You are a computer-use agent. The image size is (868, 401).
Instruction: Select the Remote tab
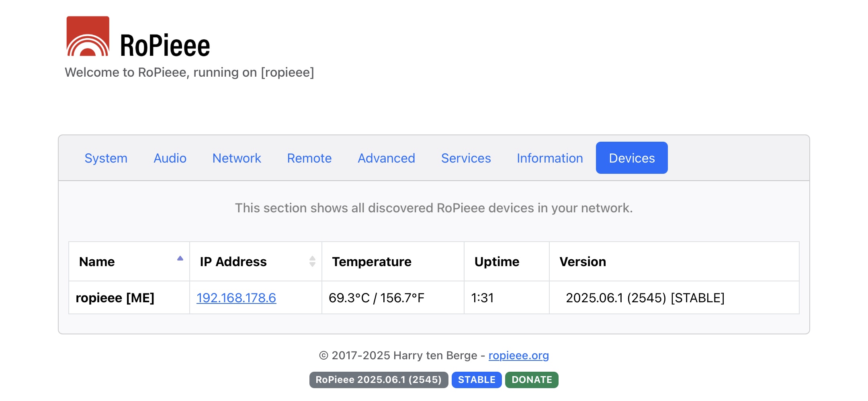(x=309, y=158)
